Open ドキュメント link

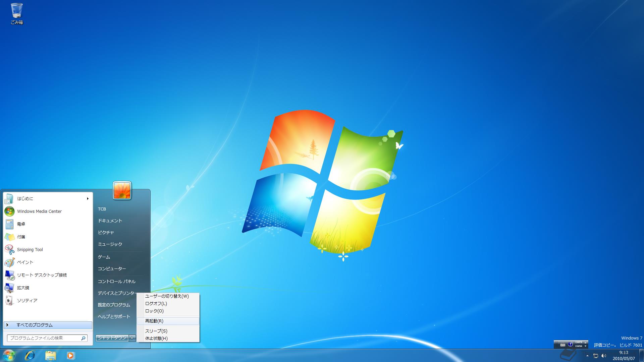pos(110,221)
